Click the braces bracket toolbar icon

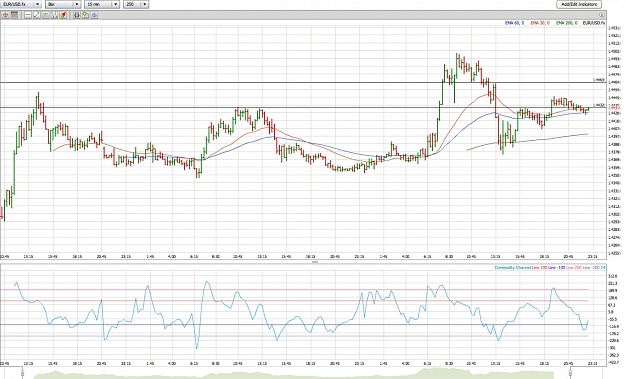pos(77,15)
